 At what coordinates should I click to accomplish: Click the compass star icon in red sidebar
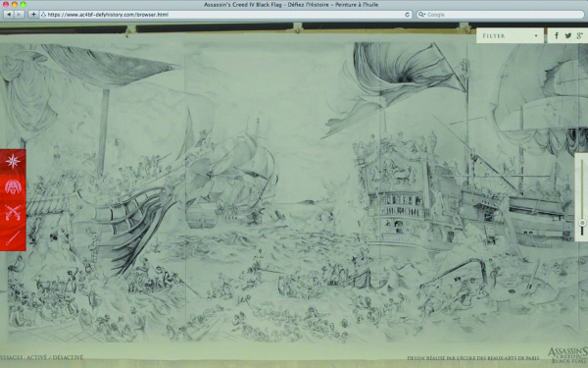(x=13, y=161)
